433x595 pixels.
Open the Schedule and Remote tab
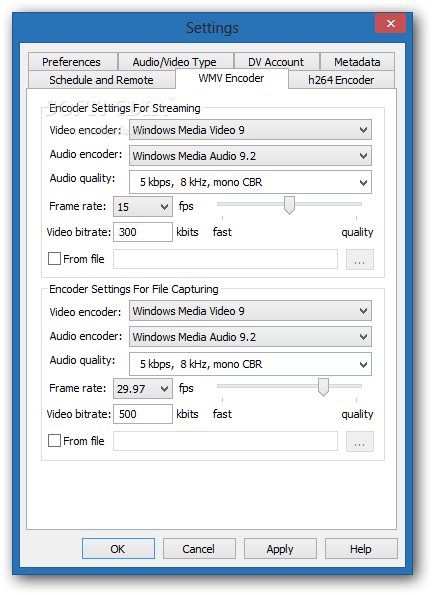(101, 80)
